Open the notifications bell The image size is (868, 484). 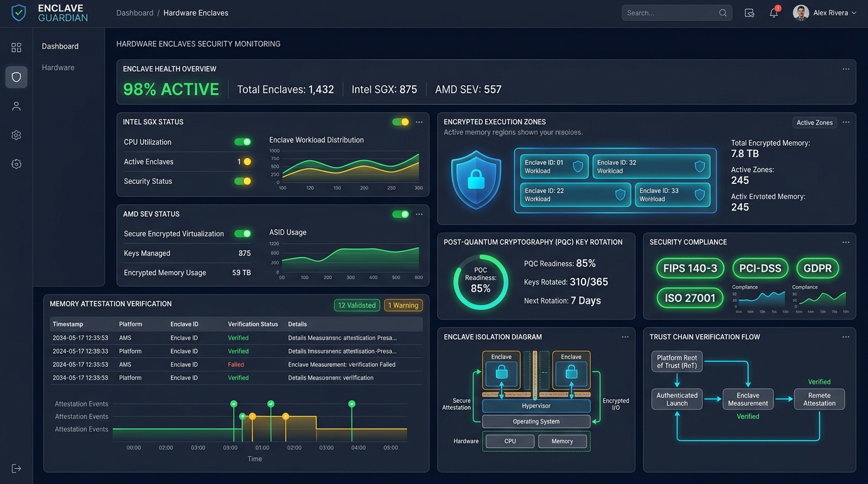click(774, 13)
